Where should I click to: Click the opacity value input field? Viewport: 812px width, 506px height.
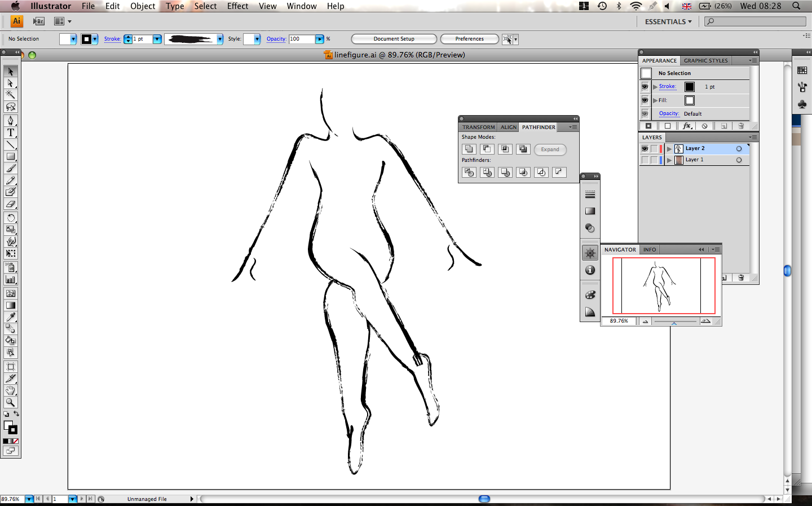point(301,39)
